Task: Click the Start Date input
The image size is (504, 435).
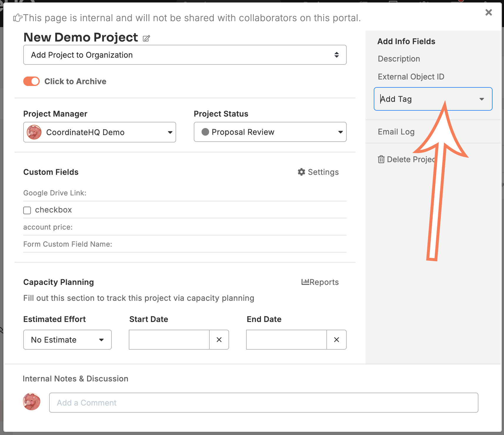Action: pos(169,340)
